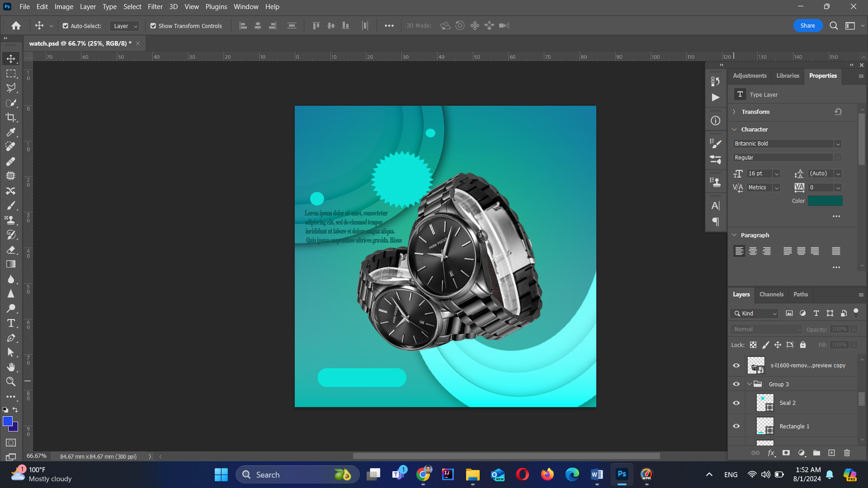Select the Clone Stamp tool

[11, 220]
